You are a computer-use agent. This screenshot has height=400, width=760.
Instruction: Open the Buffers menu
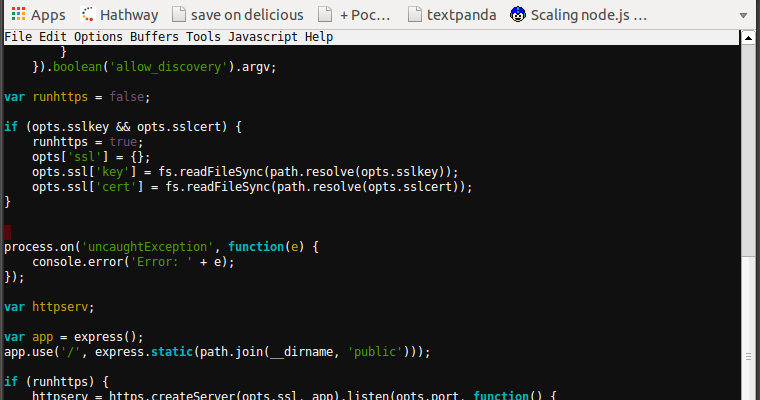coord(154,37)
